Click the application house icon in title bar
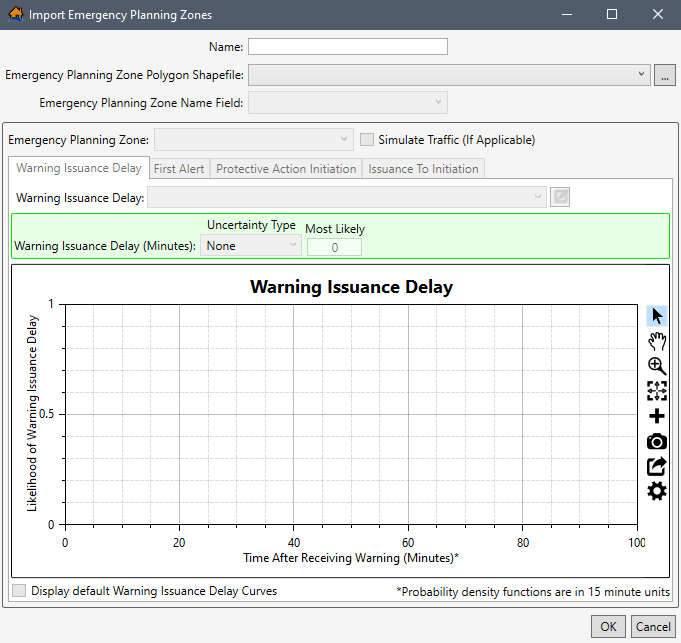 pos(16,14)
